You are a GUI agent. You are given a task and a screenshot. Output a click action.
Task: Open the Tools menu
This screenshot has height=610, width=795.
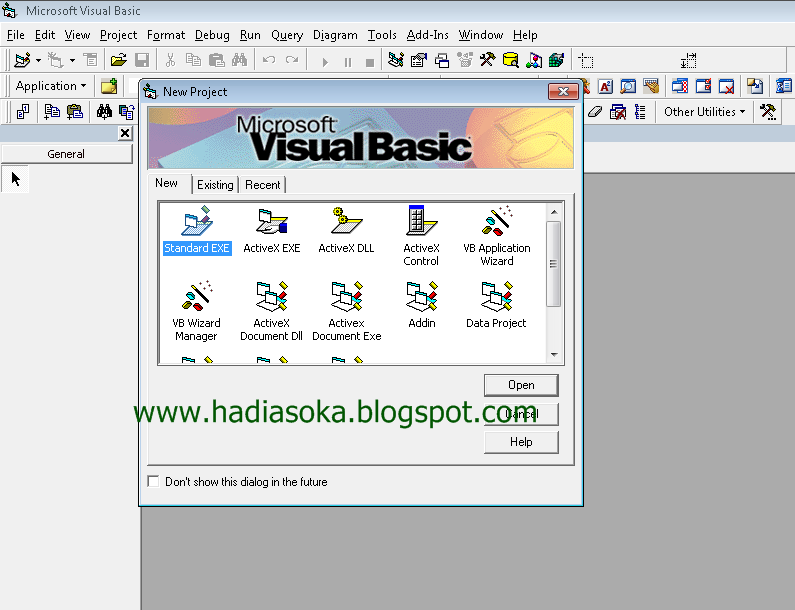(x=382, y=35)
